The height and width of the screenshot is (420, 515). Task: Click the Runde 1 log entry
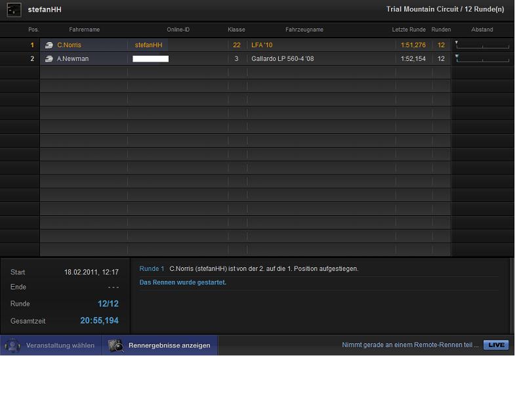point(249,269)
